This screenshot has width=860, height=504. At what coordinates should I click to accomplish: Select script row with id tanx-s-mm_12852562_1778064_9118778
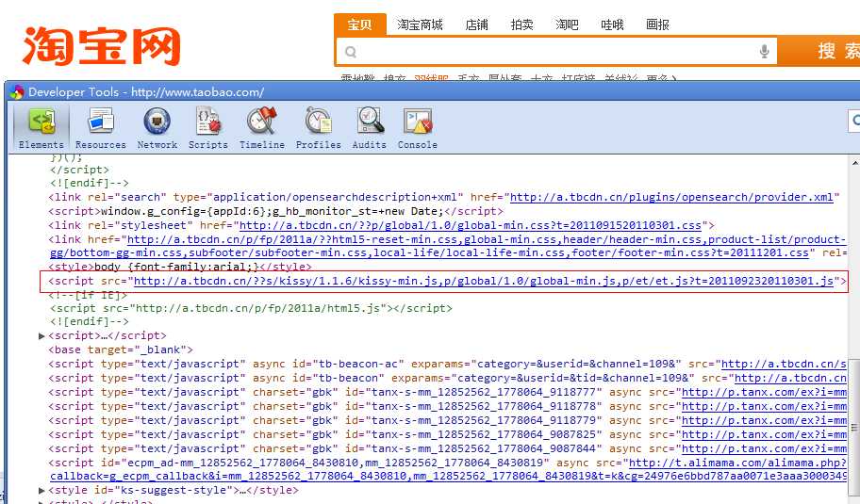click(448, 406)
